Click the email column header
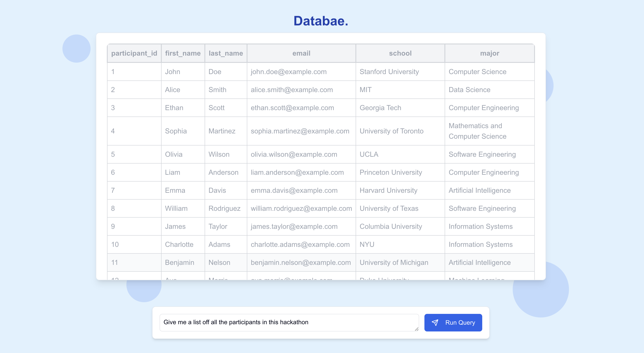The image size is (644, 353). click(x=301, y=53)
